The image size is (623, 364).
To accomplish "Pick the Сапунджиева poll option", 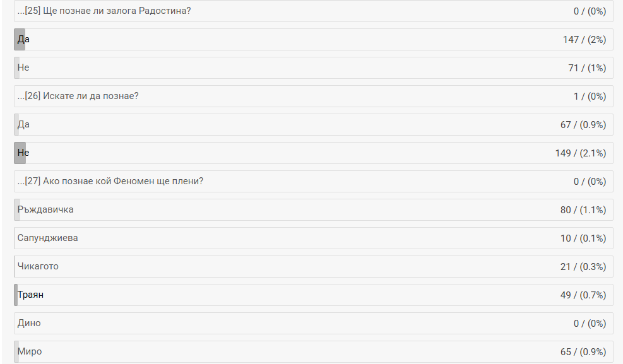I will click(x=48, y=238).
